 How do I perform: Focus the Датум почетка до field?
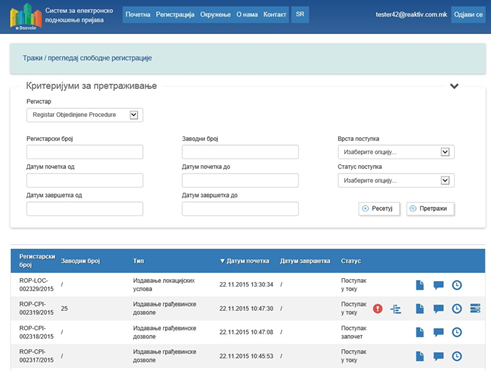click(240, 180)
